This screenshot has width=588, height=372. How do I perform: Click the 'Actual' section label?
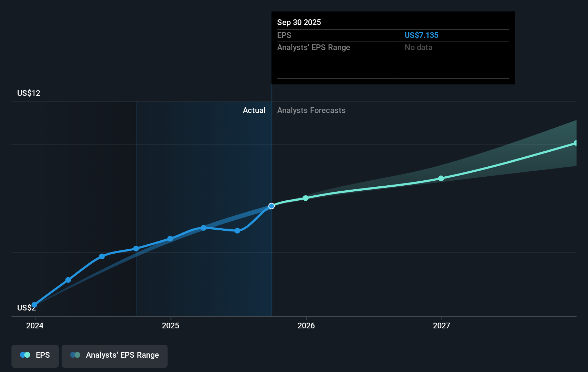coord(254,110)
